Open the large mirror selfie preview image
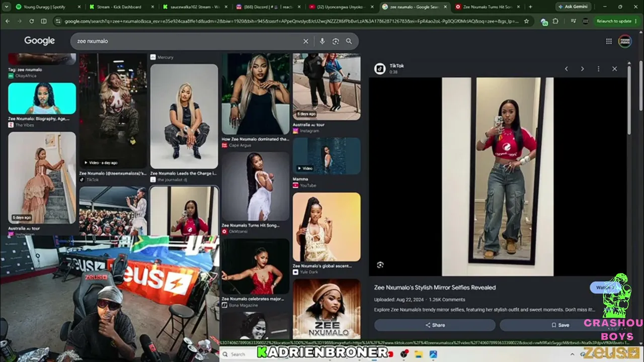Image resolution: width=644 pixels, height=362 pixels. tap(498, 176)
